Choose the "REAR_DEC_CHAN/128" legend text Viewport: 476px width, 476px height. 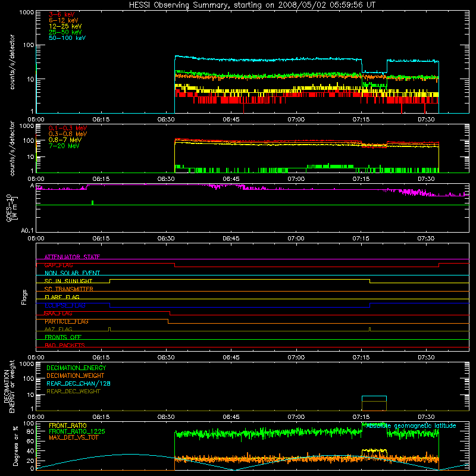tap(79, 383)
